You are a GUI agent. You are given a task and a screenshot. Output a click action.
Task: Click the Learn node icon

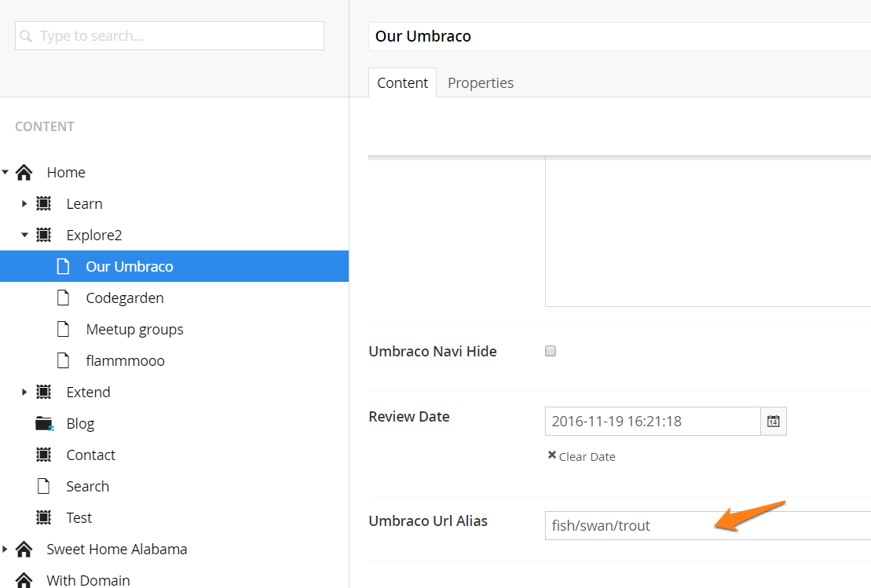43,204
